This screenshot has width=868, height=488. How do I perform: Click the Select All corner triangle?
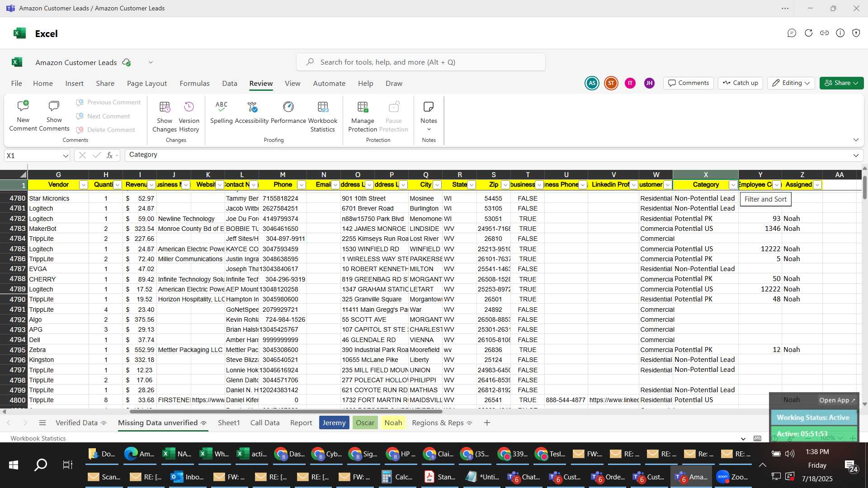coord(23,175)
